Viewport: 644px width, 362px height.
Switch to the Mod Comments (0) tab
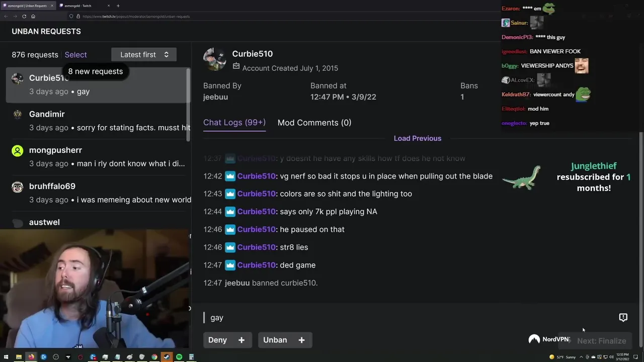[x=314, y=123]
